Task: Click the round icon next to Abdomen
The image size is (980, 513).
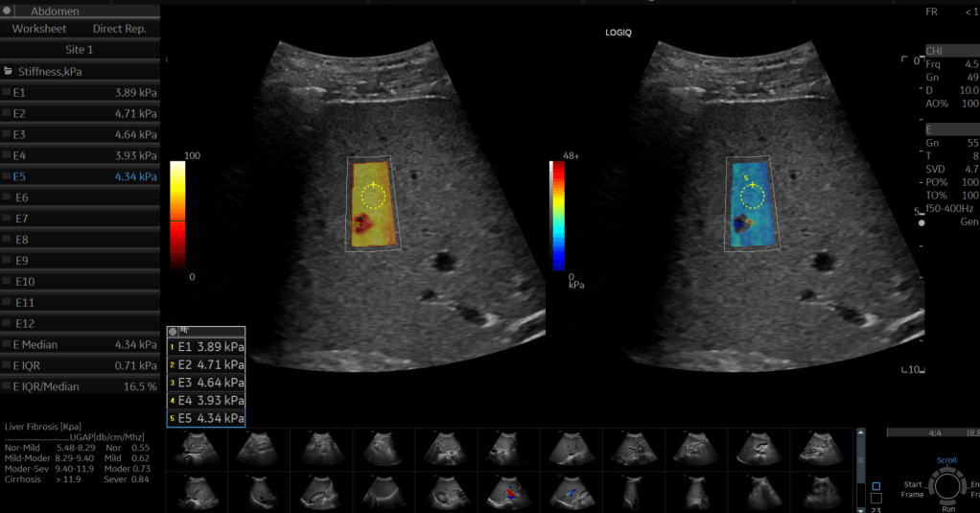Action: click(x=8, y=12)
